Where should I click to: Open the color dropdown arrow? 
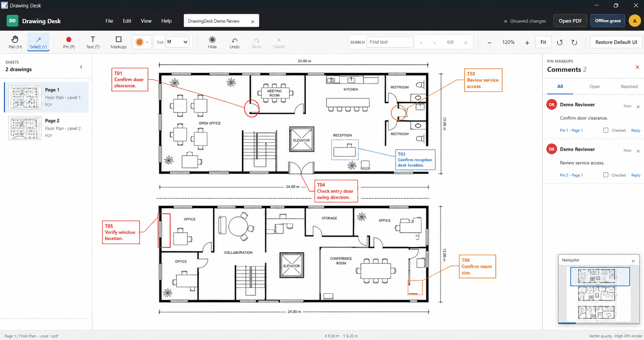(147, 42)
